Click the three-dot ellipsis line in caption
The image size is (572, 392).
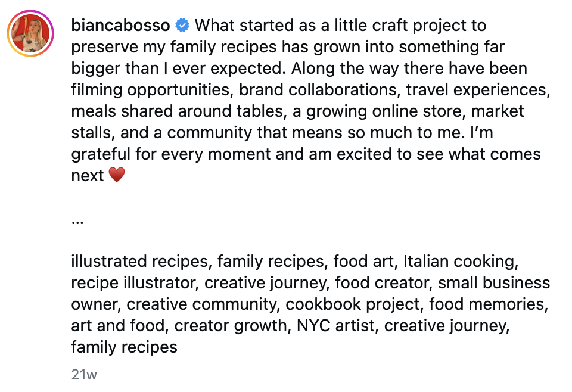click(77, 222)
